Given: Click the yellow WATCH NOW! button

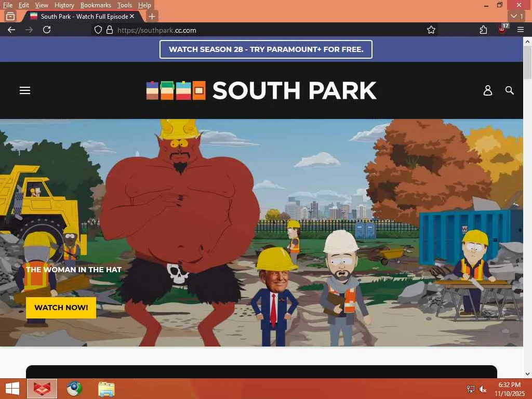Looking at the screenshot, I should [61, 308].
